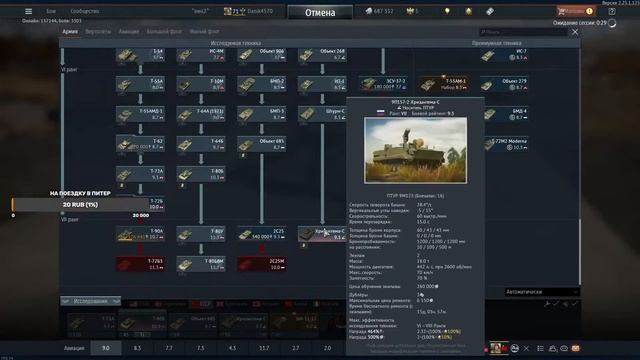Image resolution: width=640 pixels, height=360 pixels.
Task: Select the Т-80БВМ vehicle card
Action: click(x=201, y=264)
